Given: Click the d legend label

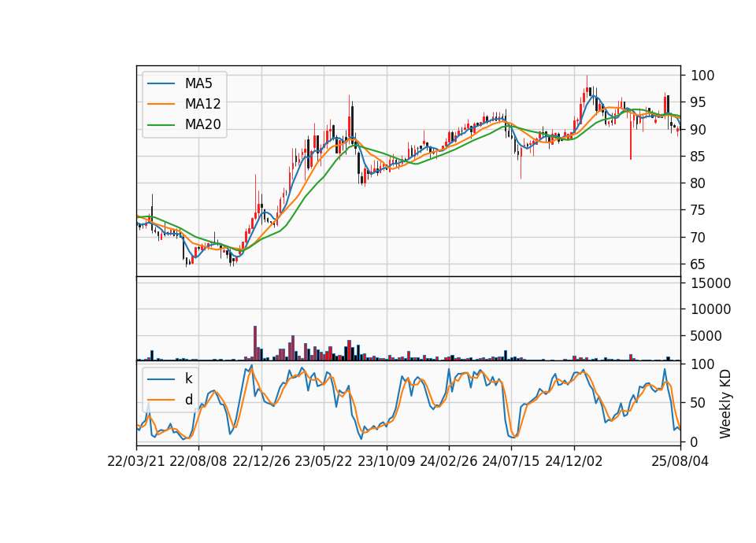Looking at the screenshot, I should [x=188, y=400].
